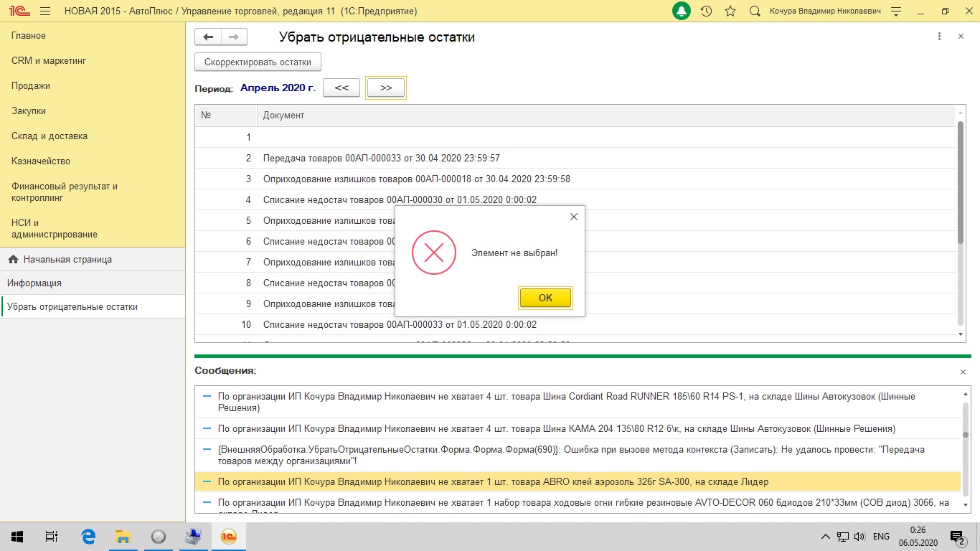The image size is (980, 551).
Task: Click the Документ column header
Action: pyautogui.click(x=606, y=116)
